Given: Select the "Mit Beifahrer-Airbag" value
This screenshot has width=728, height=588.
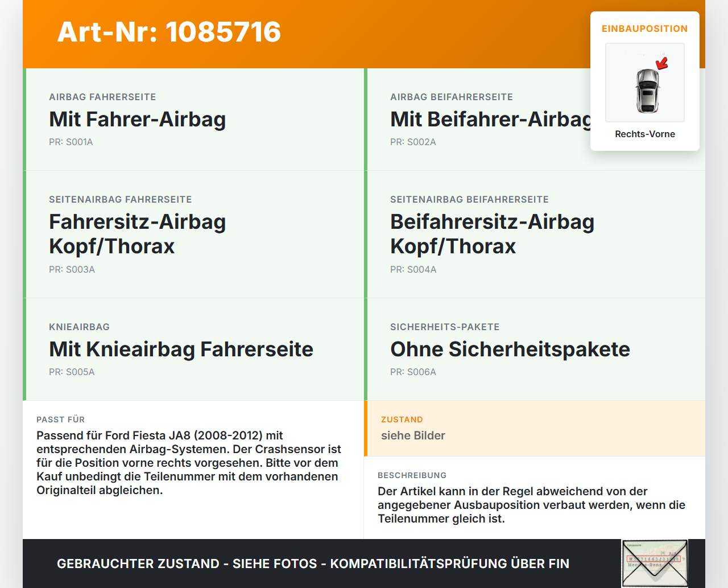Looking at the screenshot, I should (x=491, y=119).
